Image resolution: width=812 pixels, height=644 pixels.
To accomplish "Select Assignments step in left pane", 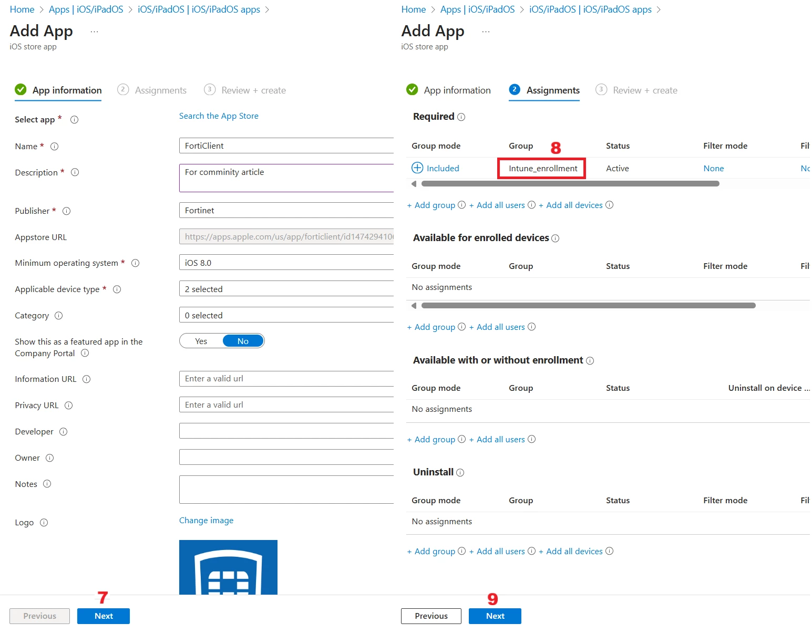I will point(152,90).
